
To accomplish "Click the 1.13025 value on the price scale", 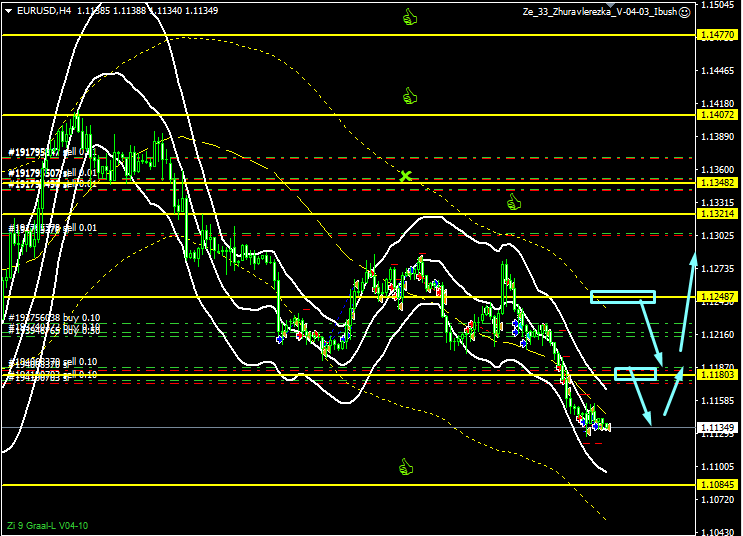I will tap(717, 236).
